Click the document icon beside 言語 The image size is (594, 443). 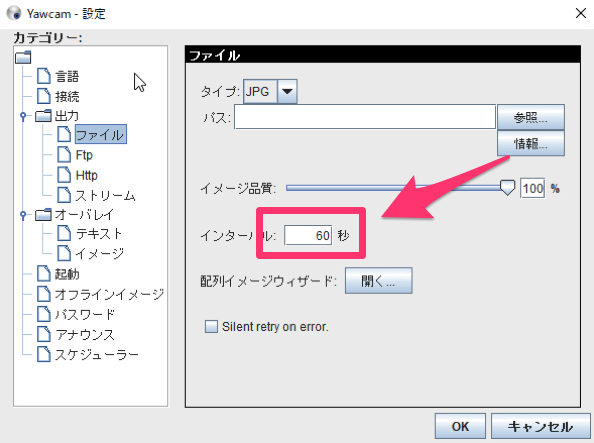[x=44, y=76]
